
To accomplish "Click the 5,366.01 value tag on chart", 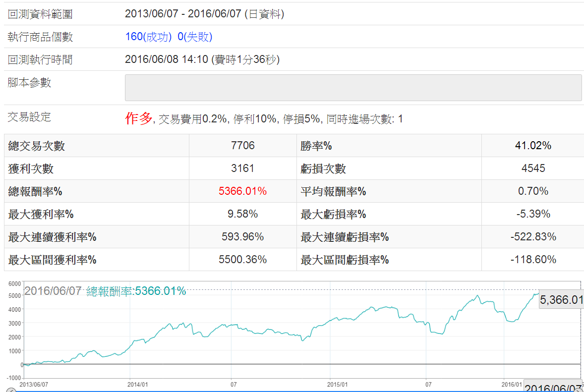I will [561, 299].
